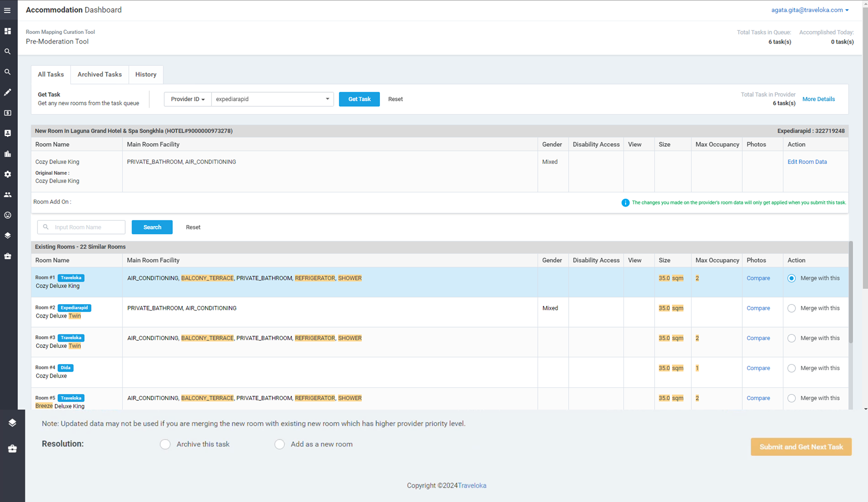Screen dimensions: 868x502
Task: Select Merge with this for Room #2
Action: coord(791,308)
